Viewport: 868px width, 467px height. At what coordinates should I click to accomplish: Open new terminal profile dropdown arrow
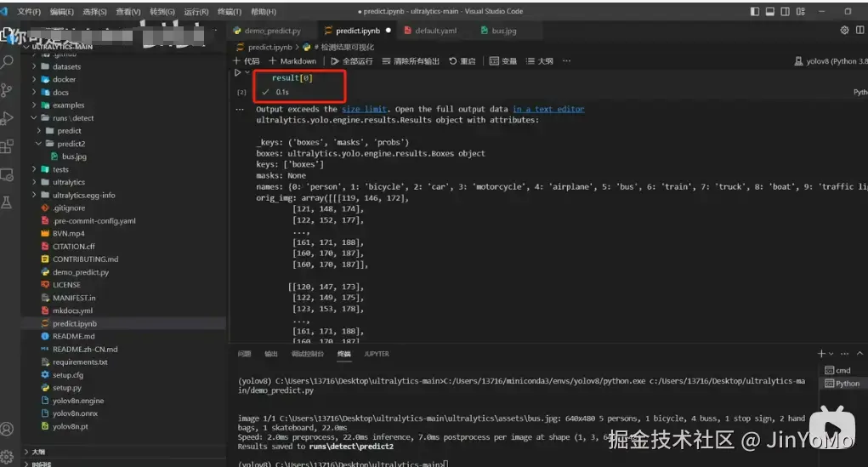pos(831,353)
